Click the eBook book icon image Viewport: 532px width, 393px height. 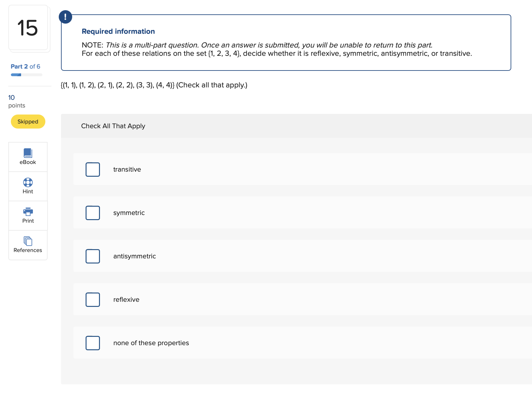28,153
